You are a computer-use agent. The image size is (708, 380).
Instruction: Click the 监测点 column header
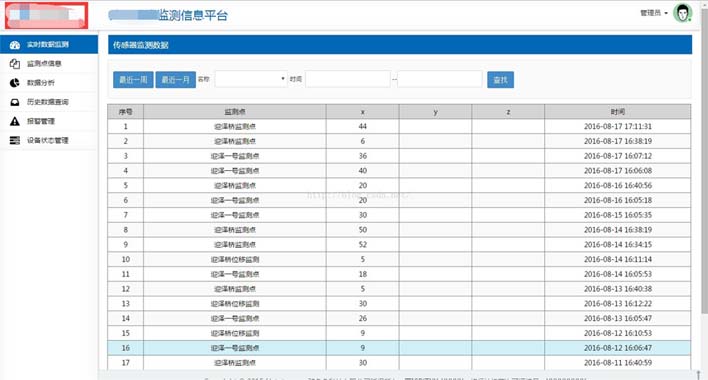235,111
